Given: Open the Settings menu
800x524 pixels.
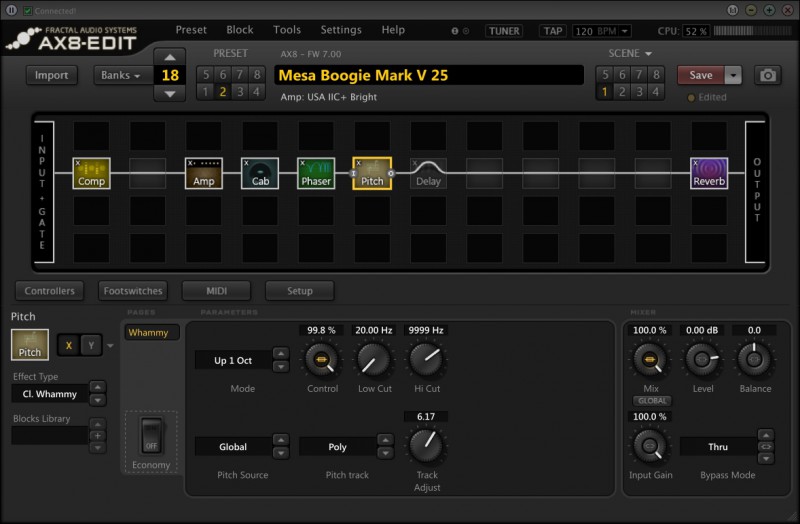Looking at the screenshot, I should click(x=341, y=30).
